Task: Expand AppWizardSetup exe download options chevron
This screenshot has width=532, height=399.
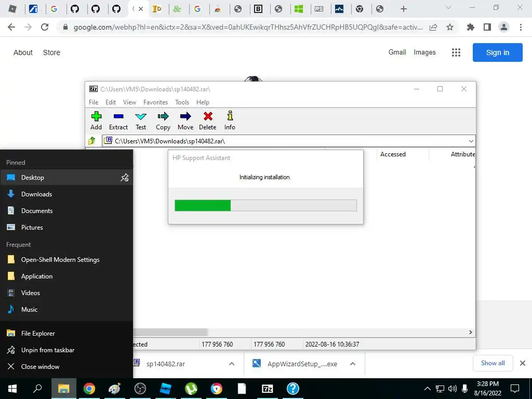Action: [353, 364]
